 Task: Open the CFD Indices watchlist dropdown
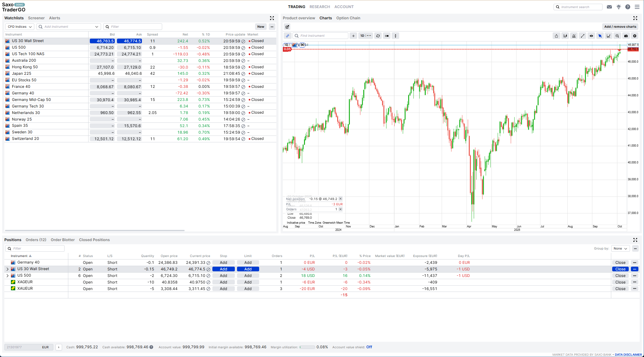tap(19, 26)
